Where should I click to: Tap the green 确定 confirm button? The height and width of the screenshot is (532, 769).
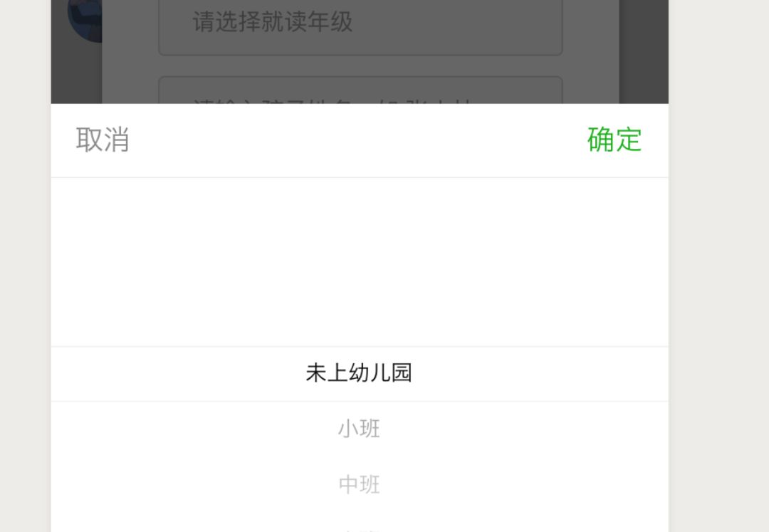pos(614,140)
